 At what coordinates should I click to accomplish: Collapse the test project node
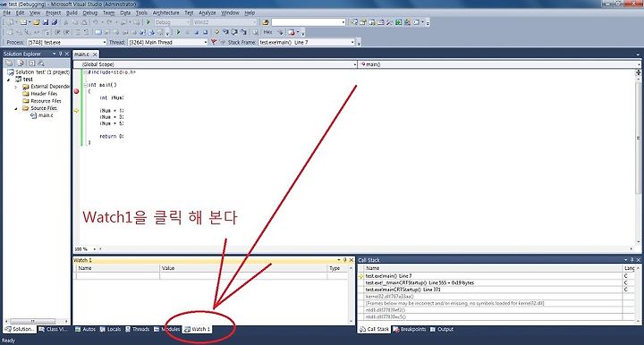pos(9,80)
